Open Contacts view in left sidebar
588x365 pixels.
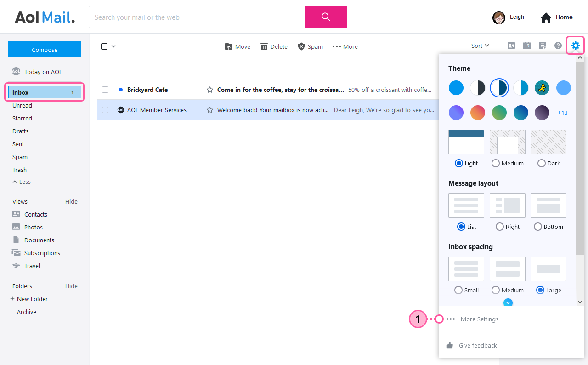[x=36, y=214]
